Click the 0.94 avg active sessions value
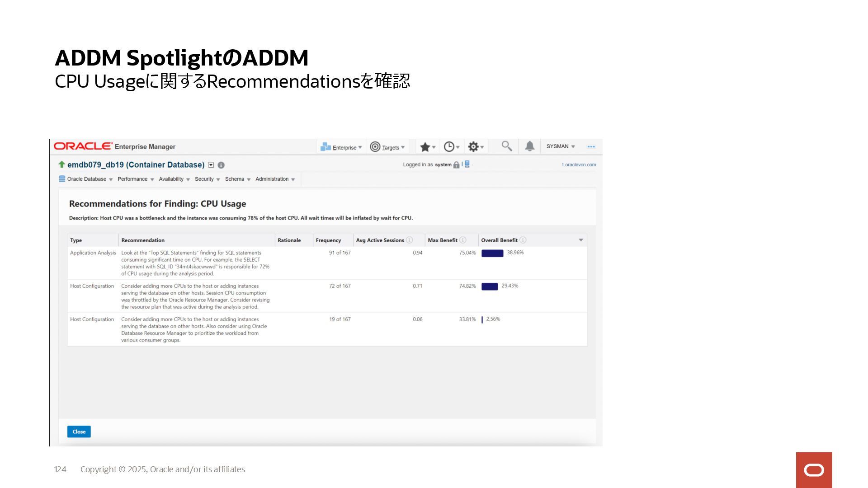 pos(417,253)
